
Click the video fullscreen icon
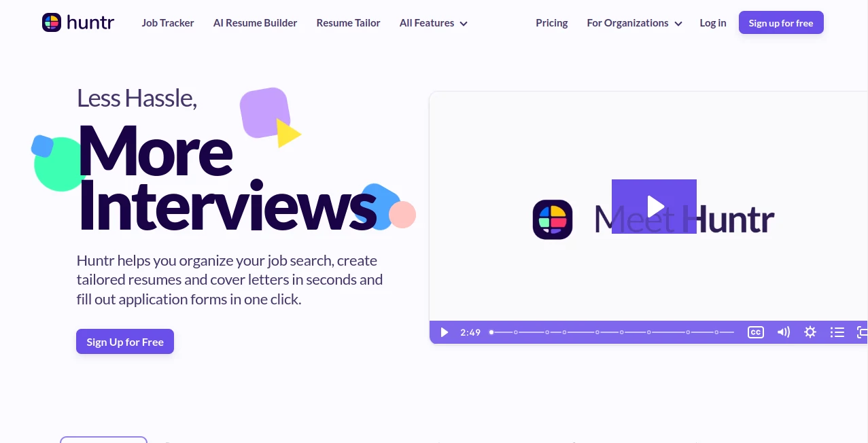tap(862, 332)
